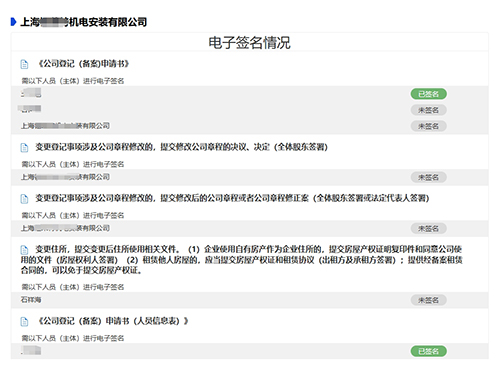This screenshot has height=365, width=500.
Task: Click 未签名 badge under 章程修正案 section
Action: click(428, 228)
